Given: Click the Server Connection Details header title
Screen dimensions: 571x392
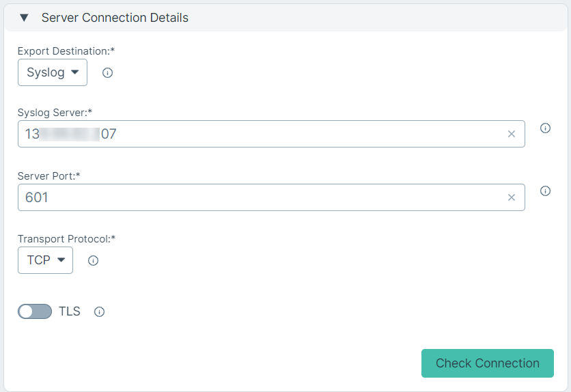Looking at the screenshot, I should pyautogui.click(x=115, y=18).
